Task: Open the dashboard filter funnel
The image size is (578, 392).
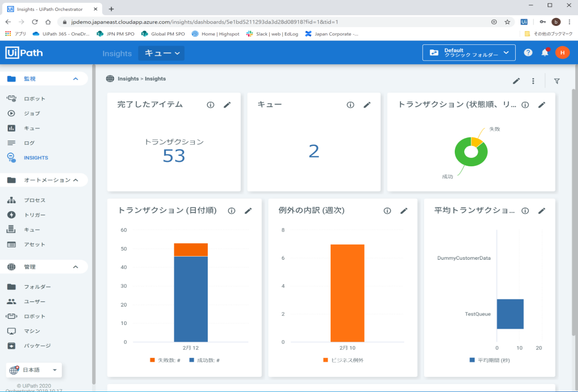Action: pos(557,81)
